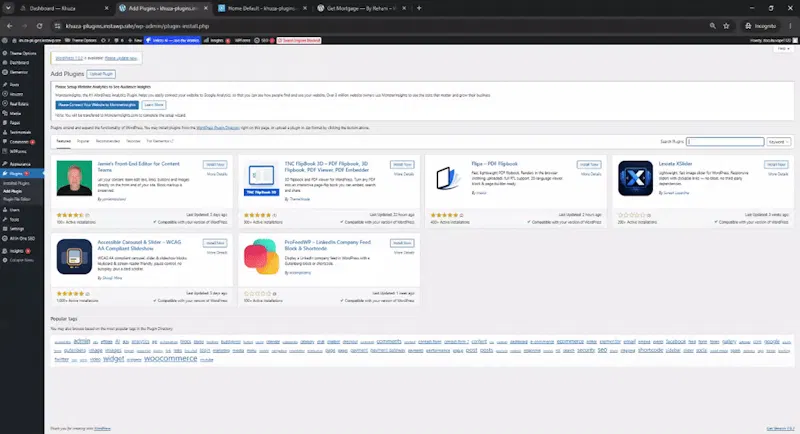Viewport: 800px width, 434px height.
Task: Open a new browser tab with plus button
Action: [419, 8]
